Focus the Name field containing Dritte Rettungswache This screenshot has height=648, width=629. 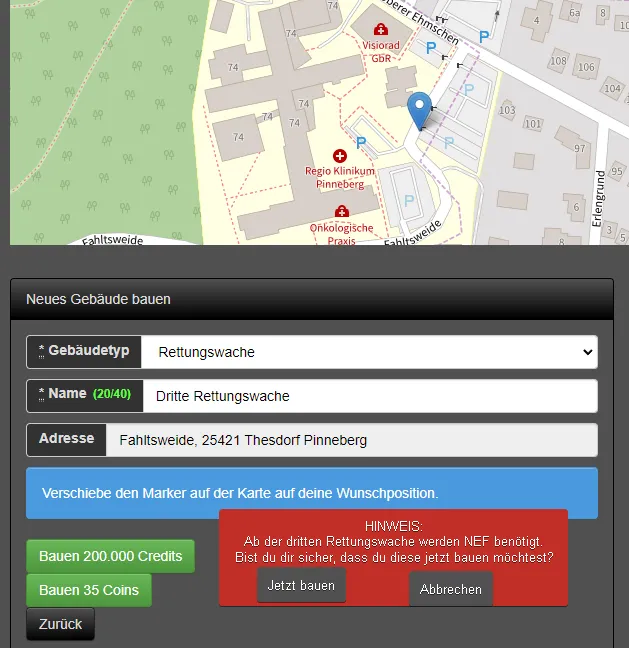(x=368, y=396)
